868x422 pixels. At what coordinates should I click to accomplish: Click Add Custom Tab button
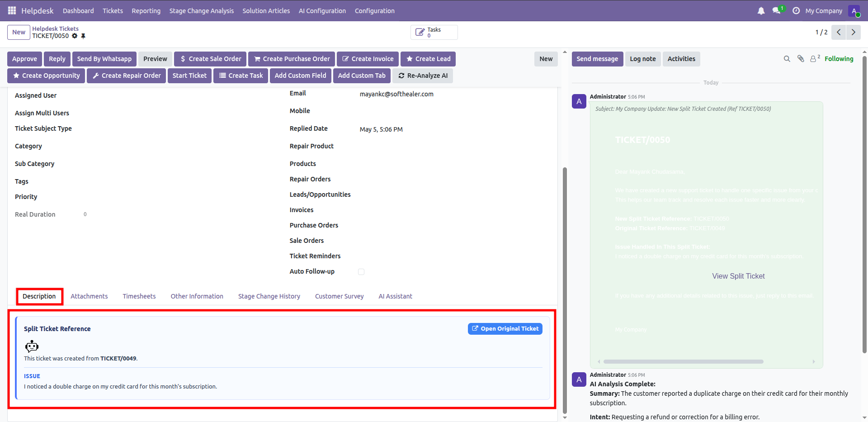click(362, 76)
